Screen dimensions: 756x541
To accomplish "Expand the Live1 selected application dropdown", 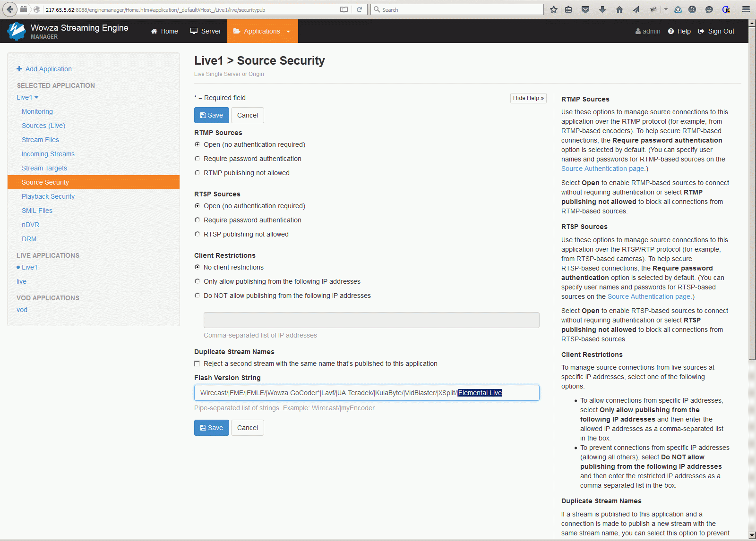I will [27, 97].
